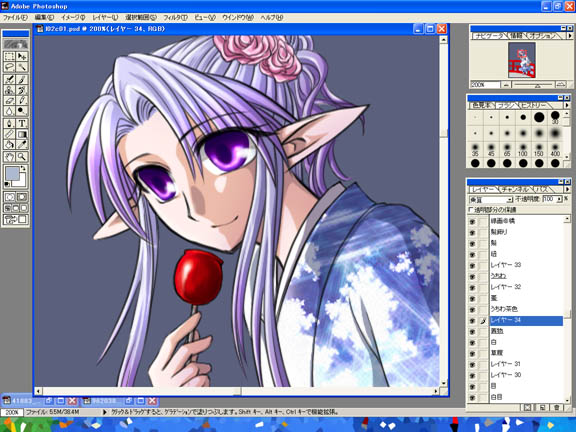Create a new layer from Layers palette

[x=542, y=407]
